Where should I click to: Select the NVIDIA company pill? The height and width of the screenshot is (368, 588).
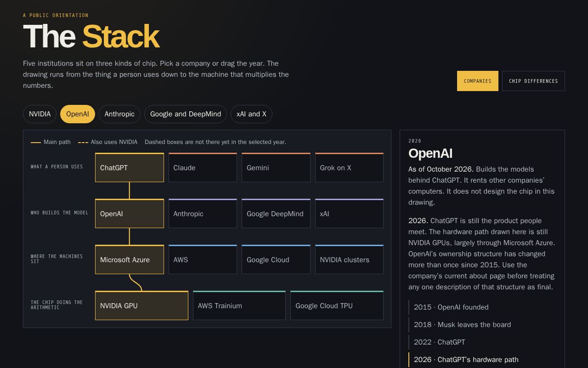tap(40, 114)
